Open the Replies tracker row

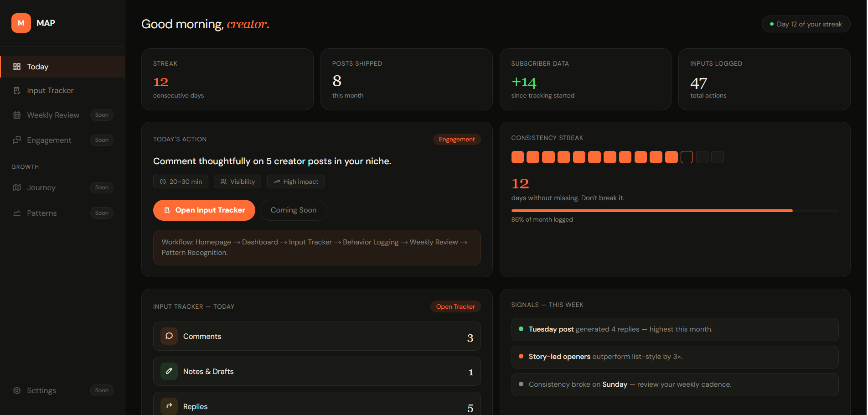[x=317, y=404]
